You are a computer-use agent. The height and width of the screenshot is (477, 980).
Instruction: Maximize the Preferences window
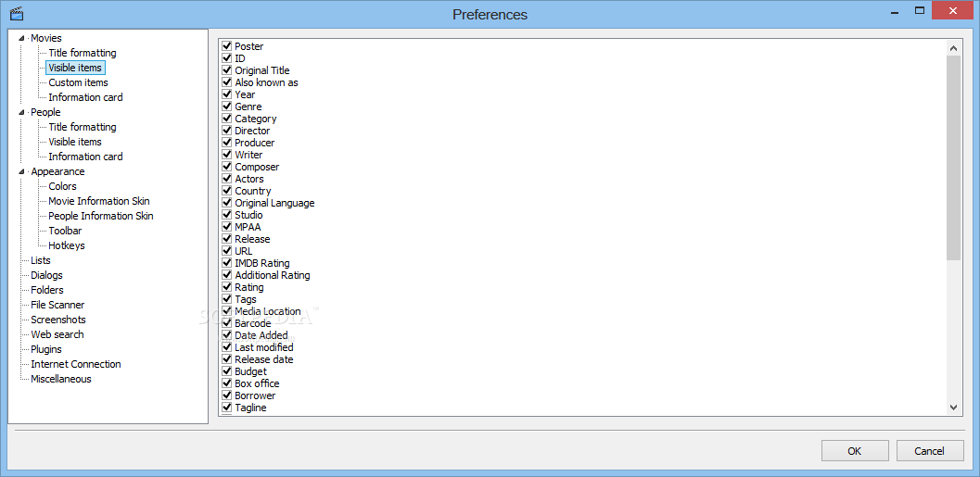point(920,10)
